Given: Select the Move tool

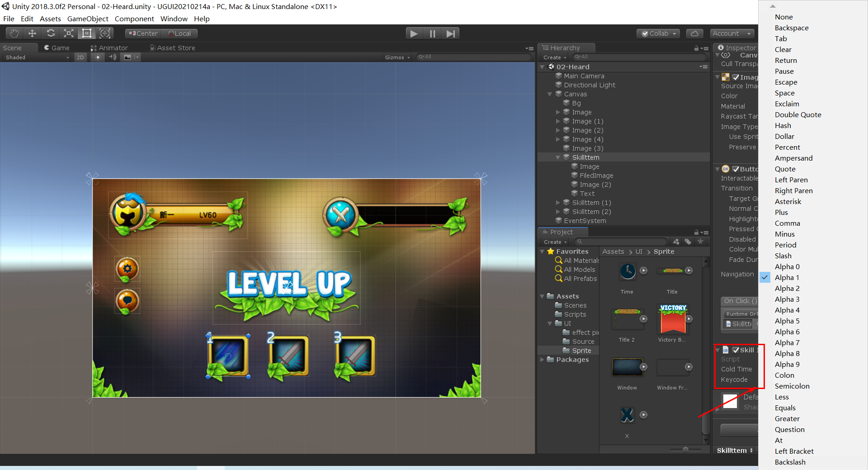Looking at the screenshot, I should click(32, 33).
